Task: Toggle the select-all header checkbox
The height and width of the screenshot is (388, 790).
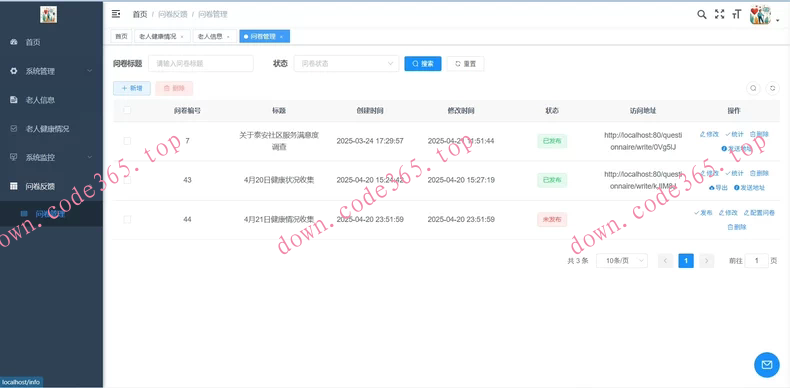Action: click(127, 110)
